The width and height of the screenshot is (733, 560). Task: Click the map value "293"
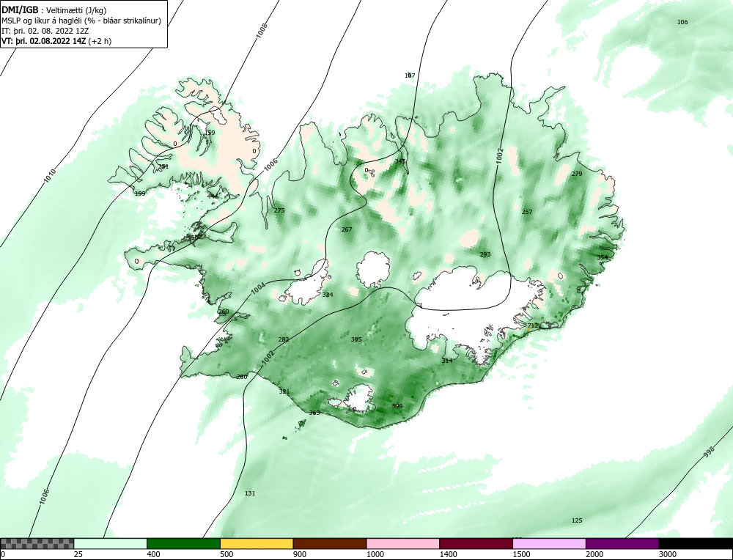point(485,254)
